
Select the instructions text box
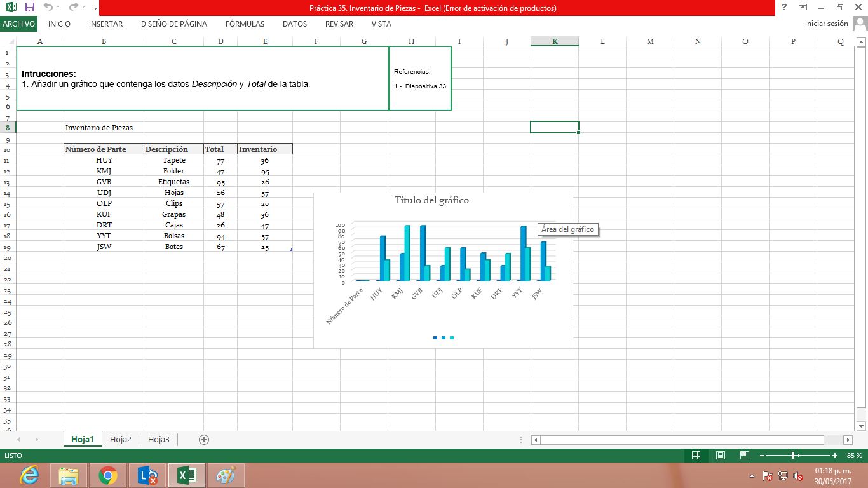tap(202, 78)
